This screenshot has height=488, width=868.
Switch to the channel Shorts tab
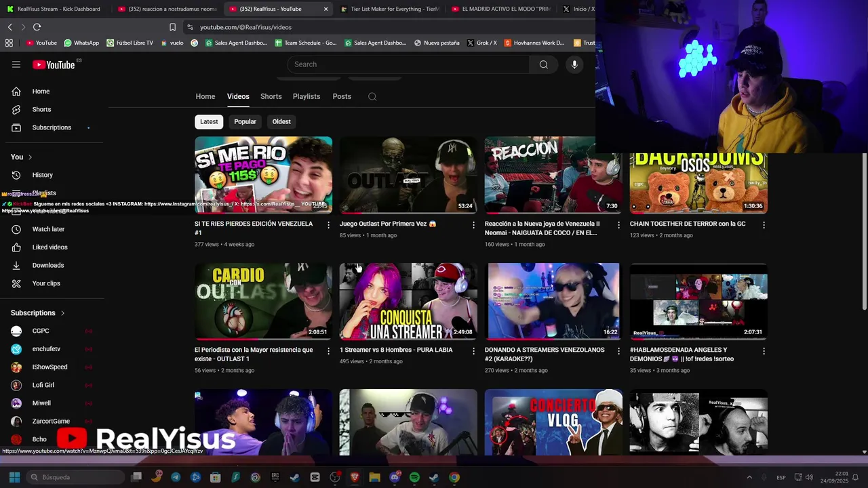click(x=271, y=96)
